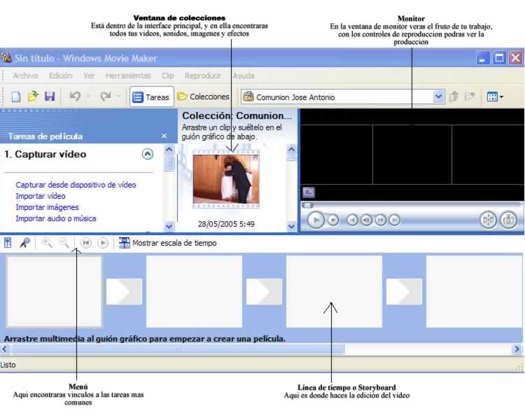Open the Comunion Jose Antonio collection dropdown
This screenshot has width=525, height=420.
coord(438,97)
